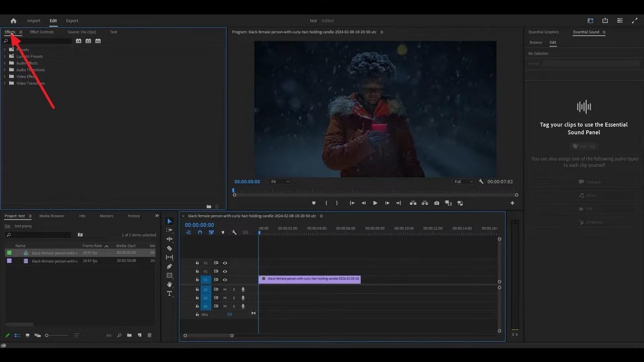
Task: Expand the Audio Transitions folder
Action: pyautogui.click(x=4, y=69)
